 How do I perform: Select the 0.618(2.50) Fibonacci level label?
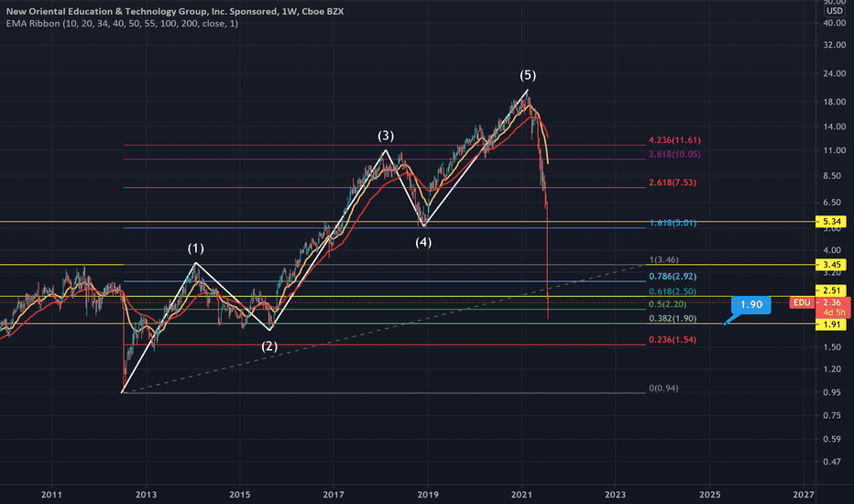point(672,291)
